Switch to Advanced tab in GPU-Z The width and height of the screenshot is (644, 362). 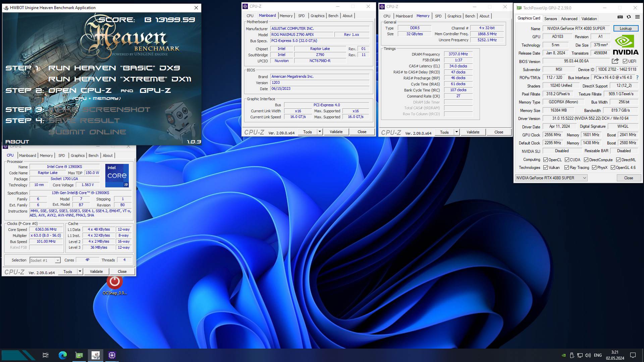569,19
